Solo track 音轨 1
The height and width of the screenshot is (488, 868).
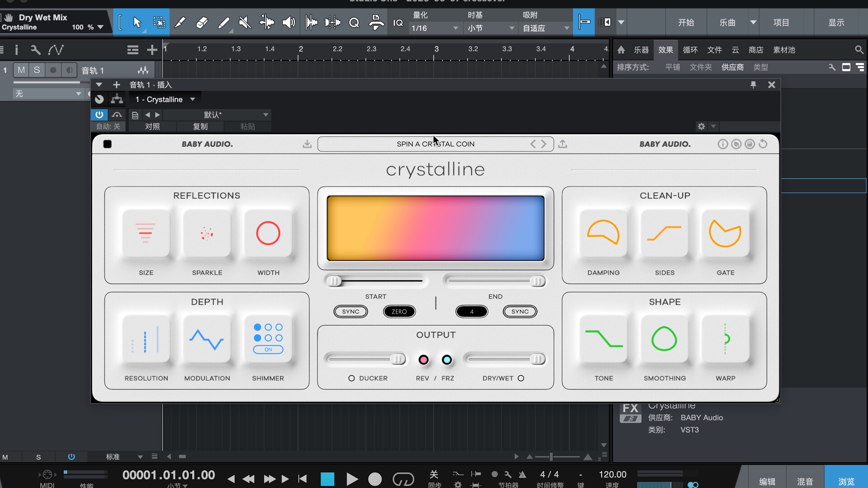click(x=37, y=70)
